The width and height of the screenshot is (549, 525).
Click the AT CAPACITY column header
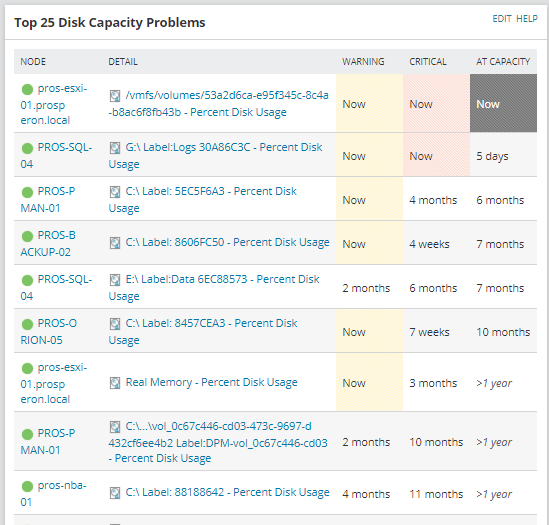(x=503, y=62)
